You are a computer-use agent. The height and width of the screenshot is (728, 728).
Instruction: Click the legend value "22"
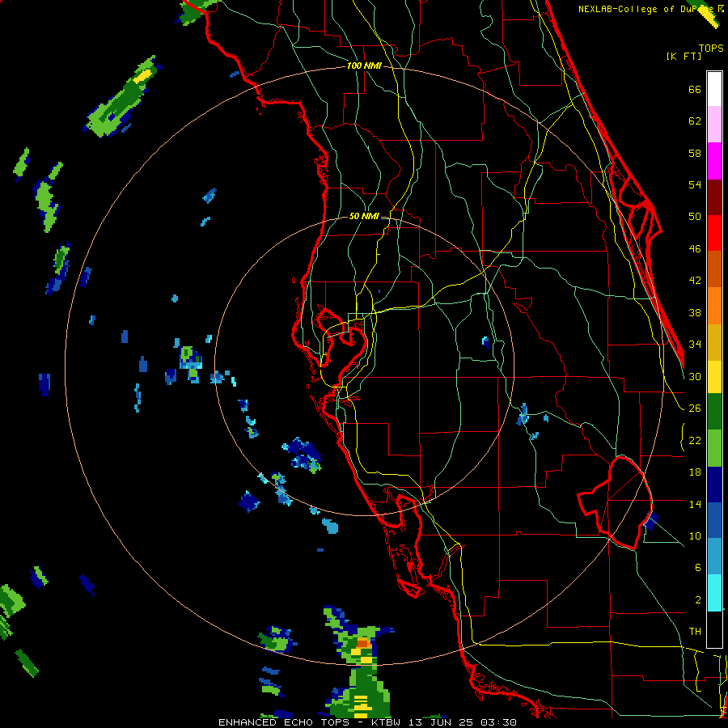pos(695,440)
